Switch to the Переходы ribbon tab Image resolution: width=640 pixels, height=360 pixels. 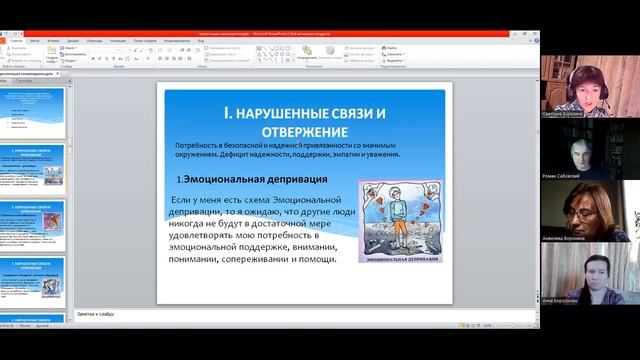click(94, 41)
